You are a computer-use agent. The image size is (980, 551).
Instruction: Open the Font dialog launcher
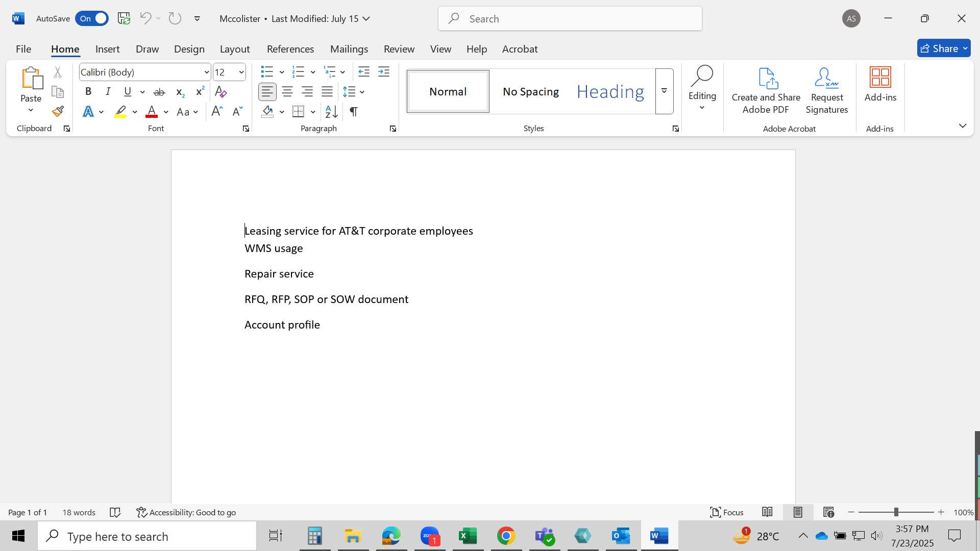point(246,129)
